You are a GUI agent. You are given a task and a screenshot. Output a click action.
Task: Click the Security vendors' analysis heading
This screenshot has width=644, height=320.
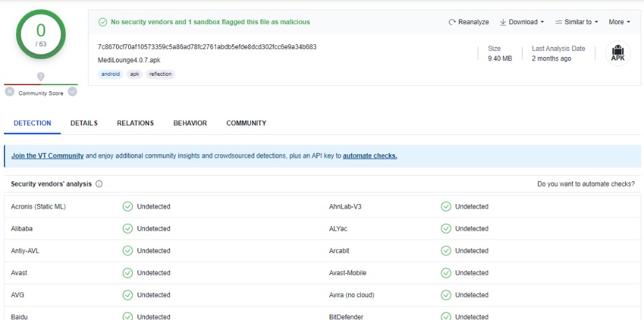pos(52,184)
